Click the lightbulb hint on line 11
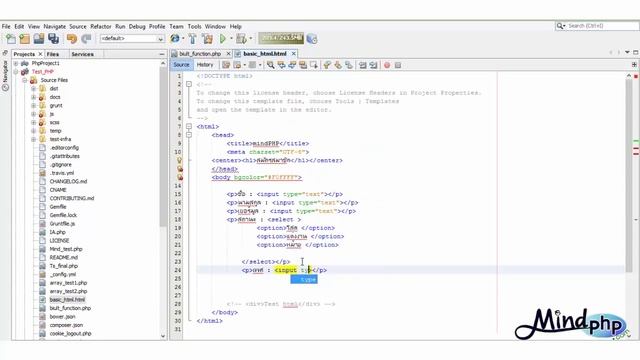Screen dimensions: 640x360 (179, 160)
